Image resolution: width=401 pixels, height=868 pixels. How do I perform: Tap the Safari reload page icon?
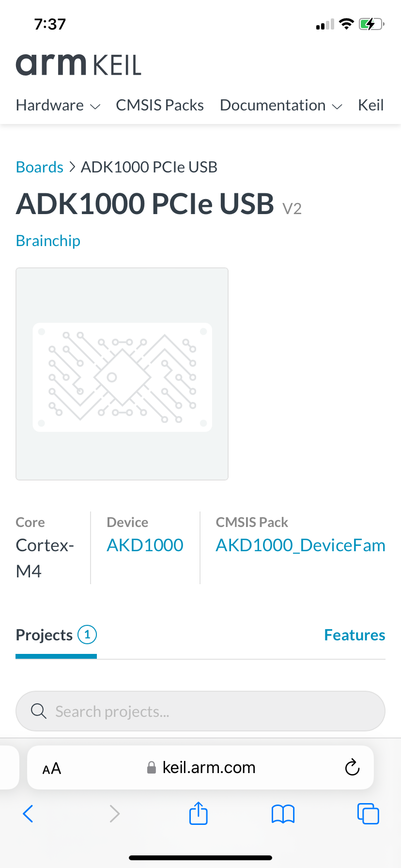pyautogui.click(x=352, y=767)
